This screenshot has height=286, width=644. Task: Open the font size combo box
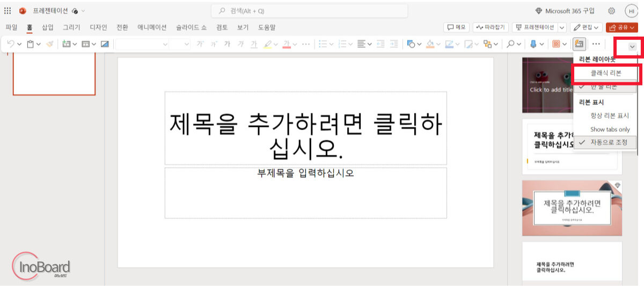point(180,44)
